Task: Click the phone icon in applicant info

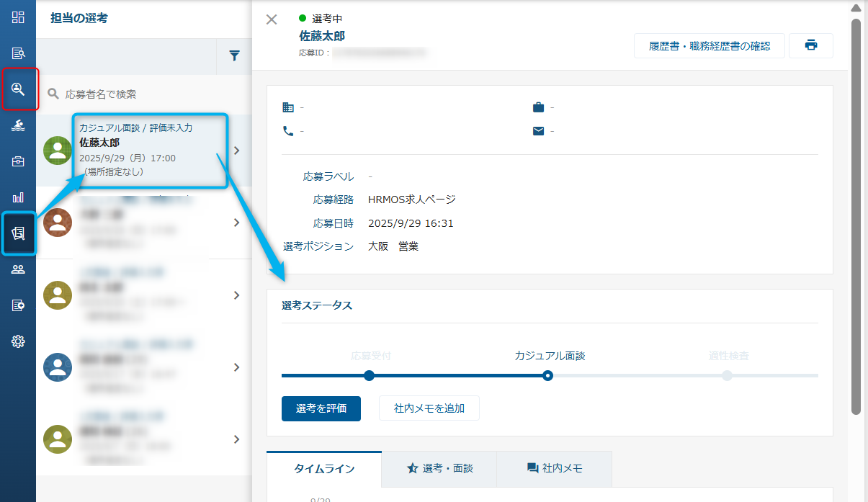Action: pyautogui.click(x=288, y=131)
